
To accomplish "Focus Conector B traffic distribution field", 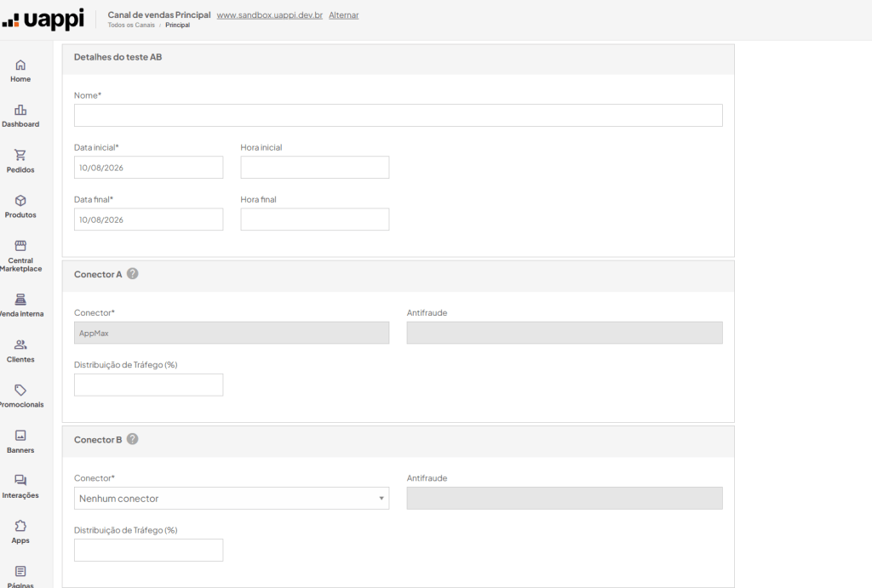I will [148, 551].
